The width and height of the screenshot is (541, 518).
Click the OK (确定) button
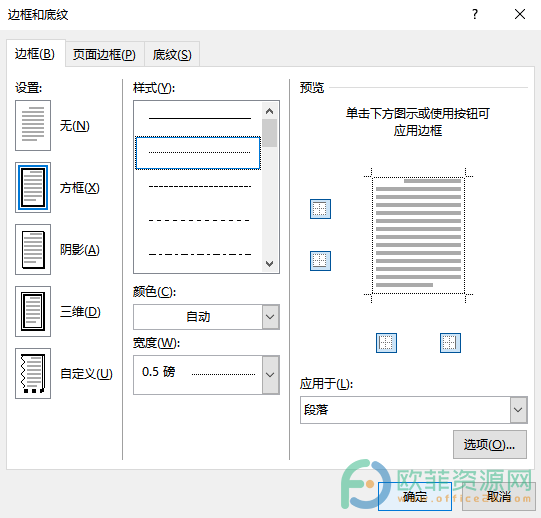pyautogui.click(x=415, y=497)
